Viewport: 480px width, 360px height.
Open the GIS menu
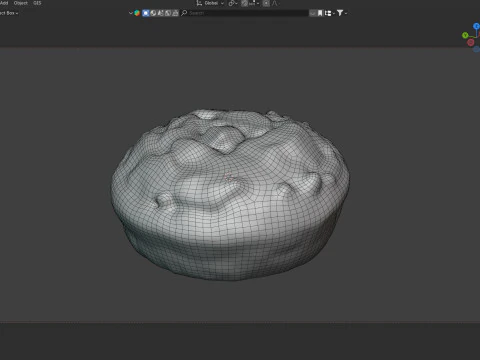tap(37, 3)
